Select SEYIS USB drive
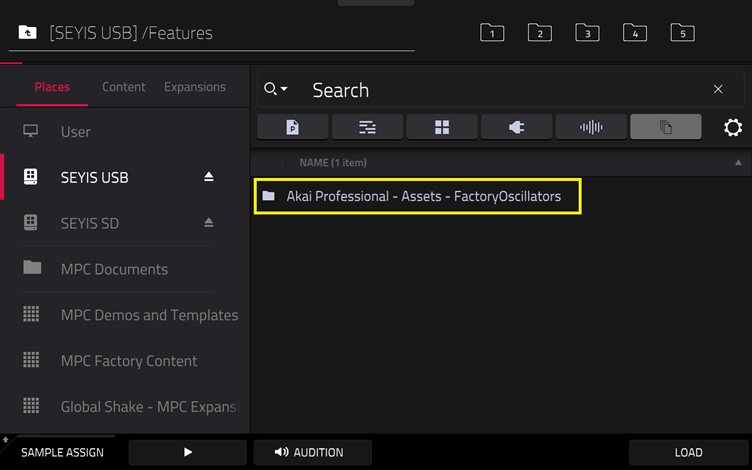The height and width of the screenshot is (470, 752). [125, 177]
